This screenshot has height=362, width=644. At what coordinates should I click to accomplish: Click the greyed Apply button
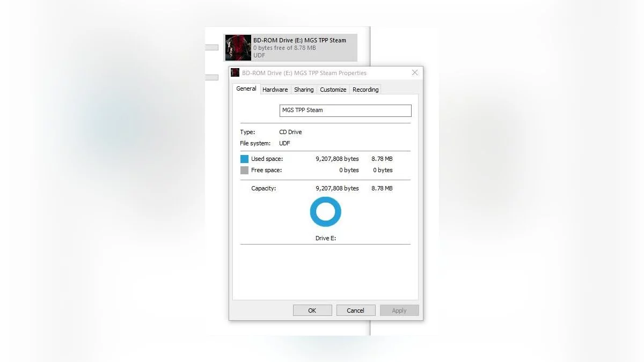[x=399, y=311]
